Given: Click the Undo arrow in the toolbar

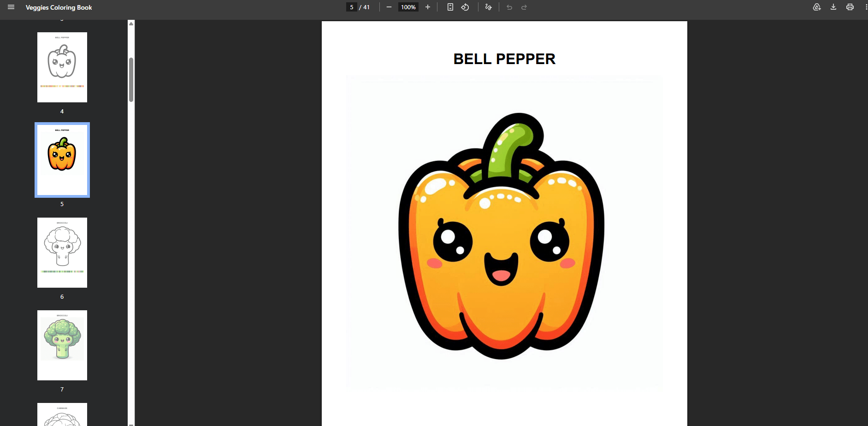Looking at the screenshot, I should tap(509, 7).
